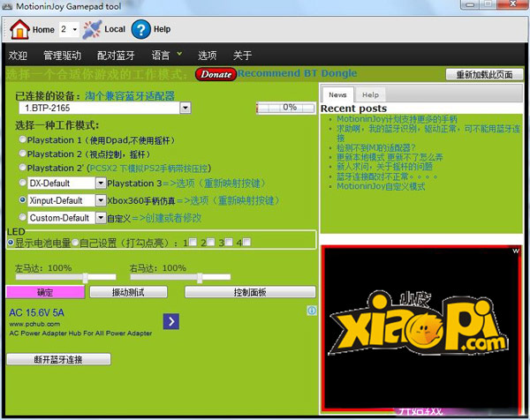
Task: Open the 选项 menu item
Action: click(208, 55)
